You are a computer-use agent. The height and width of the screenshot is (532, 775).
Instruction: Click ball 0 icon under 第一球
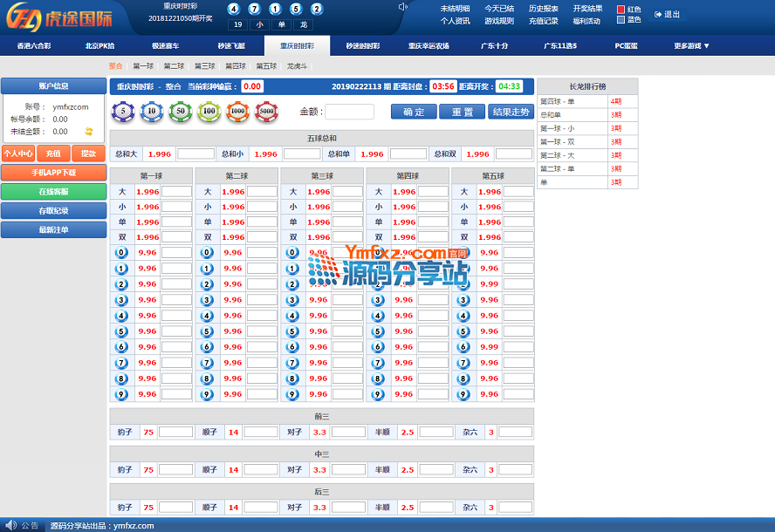[x=122, y=253]
